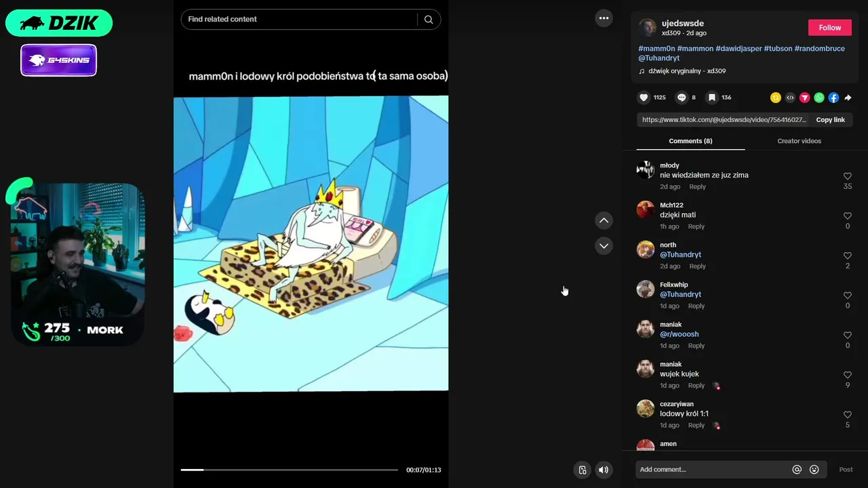Save video with the bookmark icon
The width and height of the screenshot is (868, 488).
tap(711, 98)
